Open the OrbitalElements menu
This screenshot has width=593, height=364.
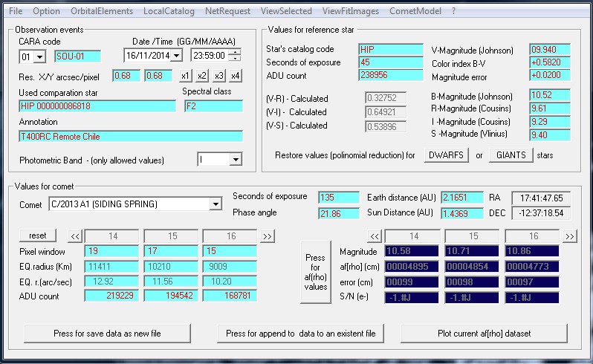click(102, 11)
